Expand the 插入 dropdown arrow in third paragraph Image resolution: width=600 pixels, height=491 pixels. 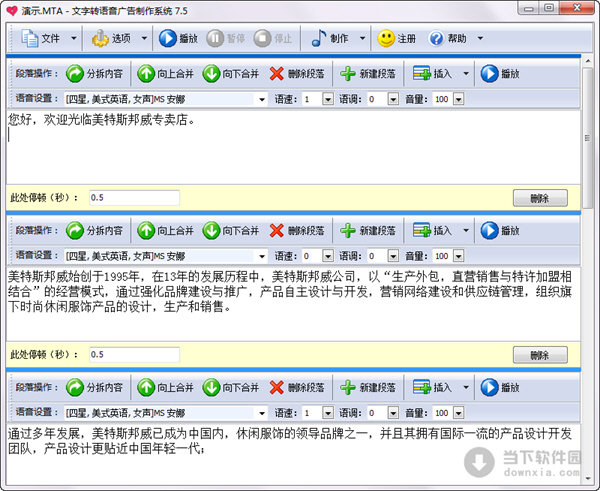click(466, 388)
